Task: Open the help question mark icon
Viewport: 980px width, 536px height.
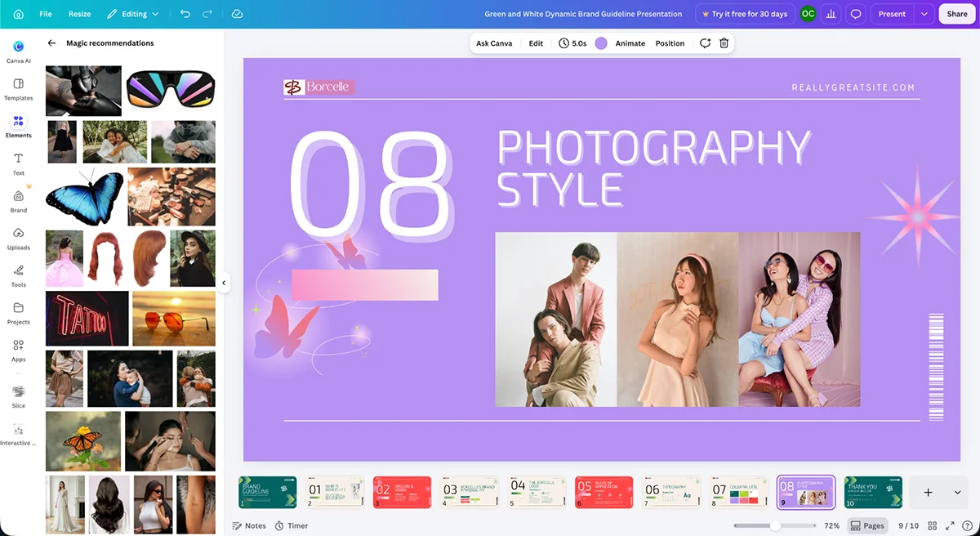Action: click(x=967, y=525)
